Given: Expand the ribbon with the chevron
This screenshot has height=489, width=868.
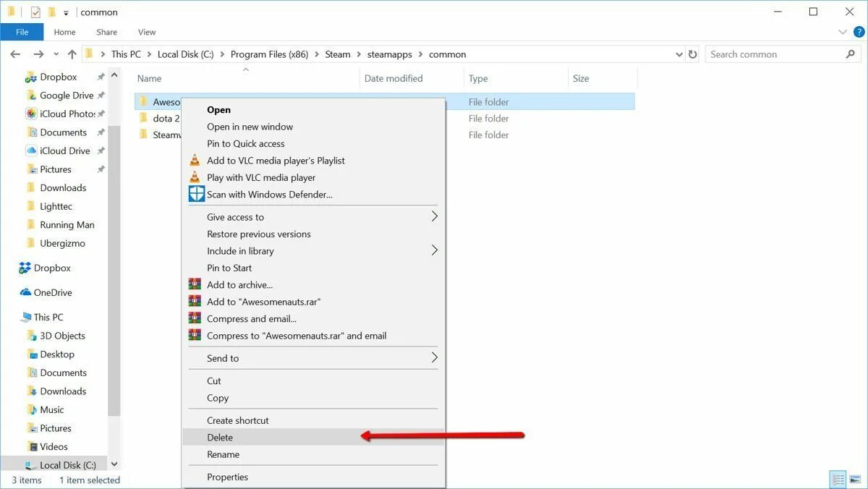Looking at the screenshot, I should click(843, 32).
